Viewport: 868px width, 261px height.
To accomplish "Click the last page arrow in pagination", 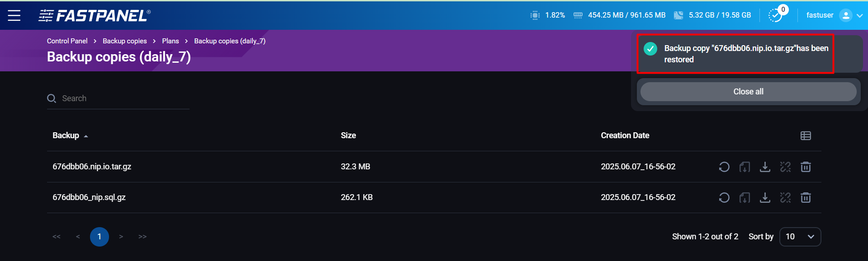I will [142, 237].
